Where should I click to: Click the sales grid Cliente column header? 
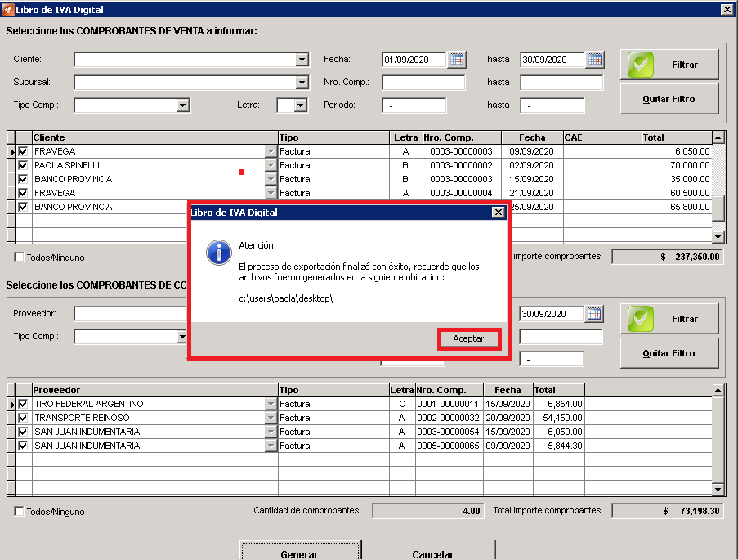tap(154, 137)
